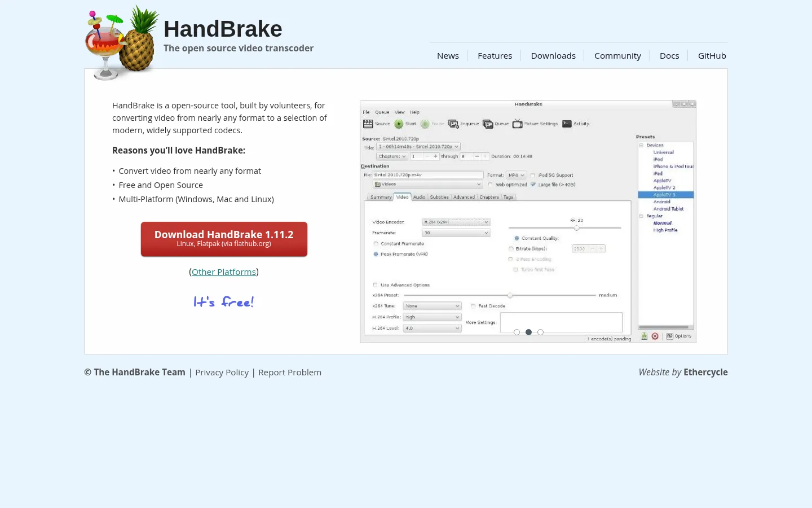The image size is (812, 508).
Task: Open the Privacy Policy footer link
Action: pos(222,373)
